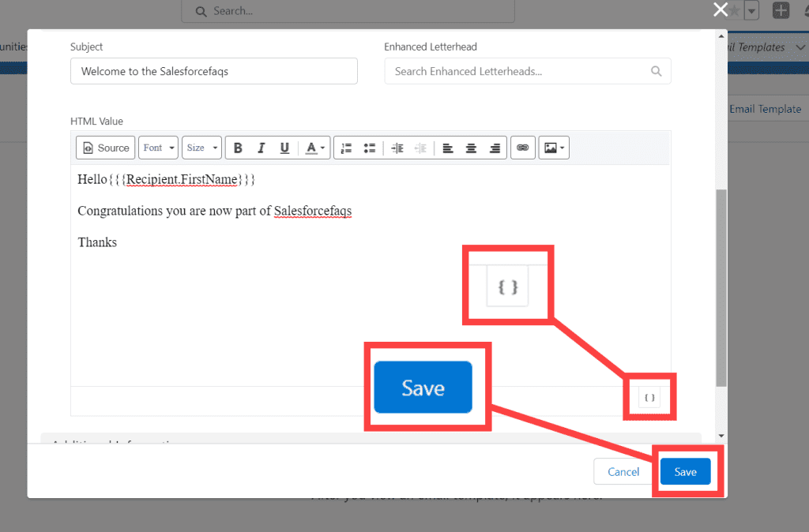Center align the text

(x=471, y=148)
